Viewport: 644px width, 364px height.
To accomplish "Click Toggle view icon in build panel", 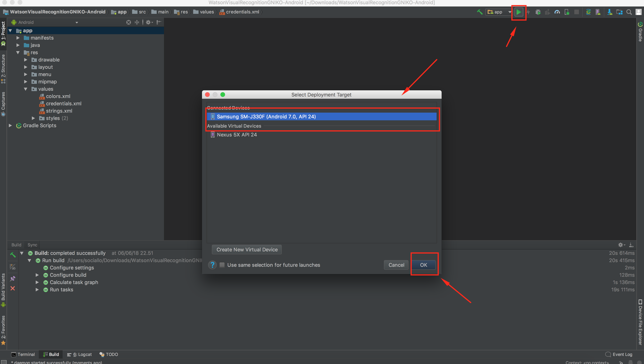I will pos(13,267).
